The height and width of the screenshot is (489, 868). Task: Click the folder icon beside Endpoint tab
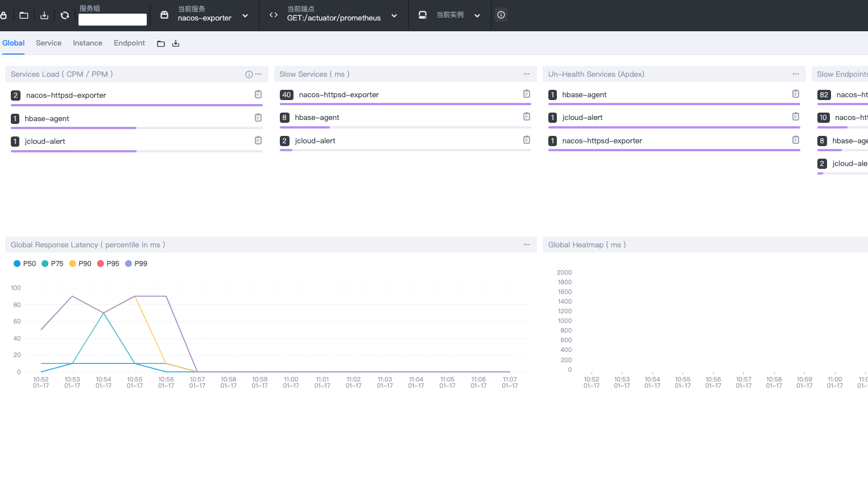click(161, 44)
